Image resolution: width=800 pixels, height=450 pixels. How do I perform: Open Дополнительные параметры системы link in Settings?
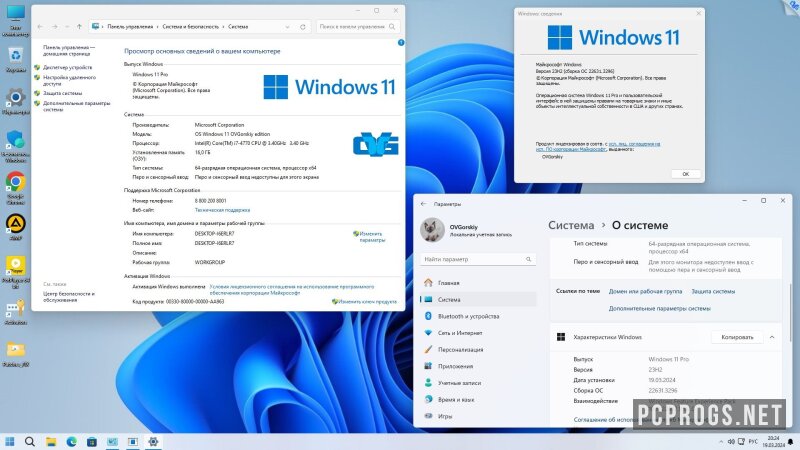click(x=659, y=309)
